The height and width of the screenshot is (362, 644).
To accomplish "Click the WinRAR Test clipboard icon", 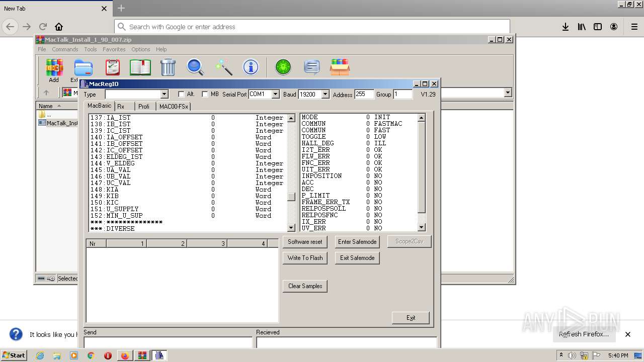I will [113, 67].
